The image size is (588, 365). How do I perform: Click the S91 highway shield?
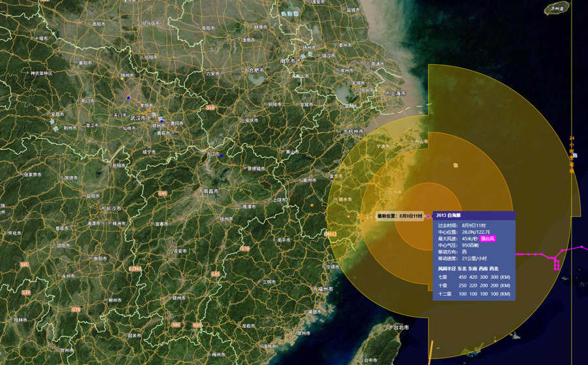[24, 264]
